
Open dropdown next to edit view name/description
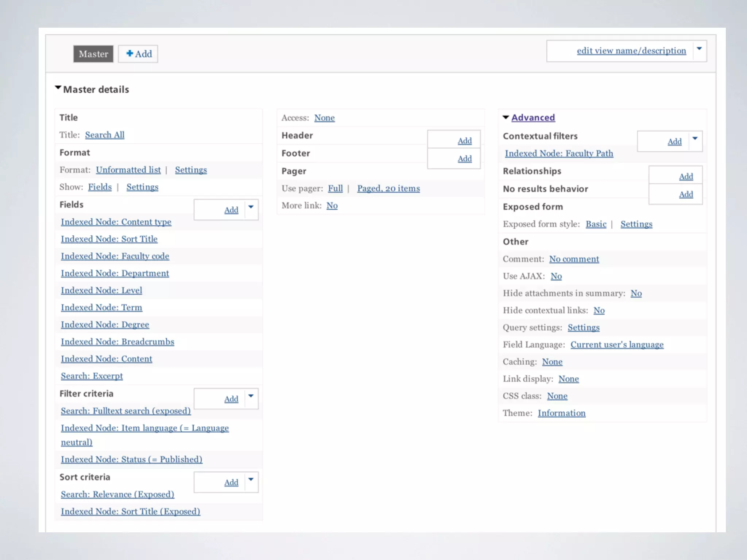[699, 49]
